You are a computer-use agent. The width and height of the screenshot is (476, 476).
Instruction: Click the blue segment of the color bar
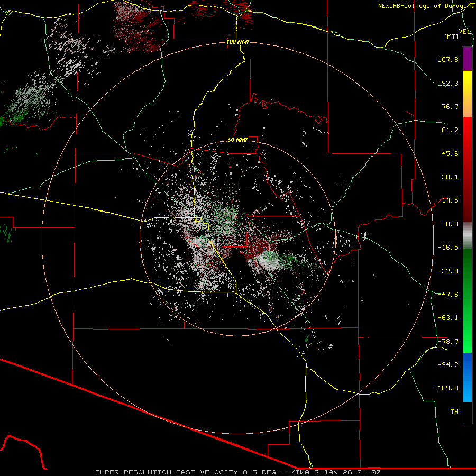click(467, 377)
